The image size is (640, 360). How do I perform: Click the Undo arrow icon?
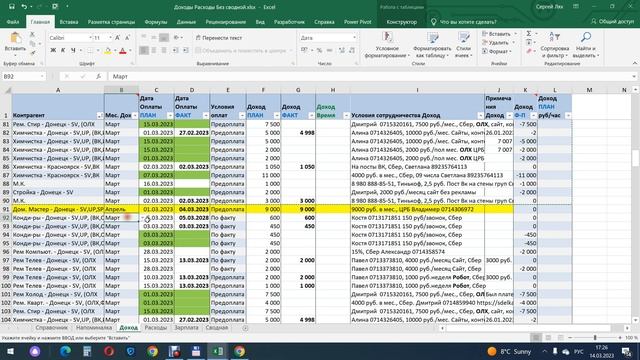coord(24,7)
